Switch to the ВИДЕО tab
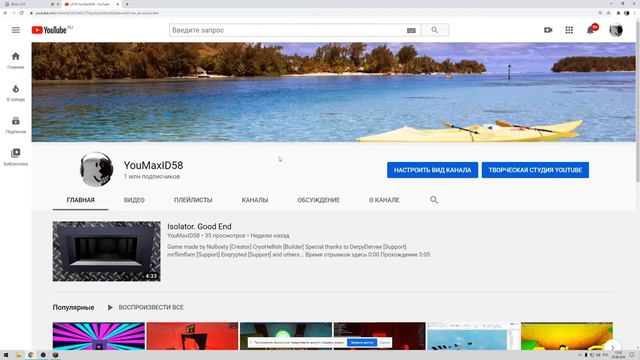 (x=134, y=200)
